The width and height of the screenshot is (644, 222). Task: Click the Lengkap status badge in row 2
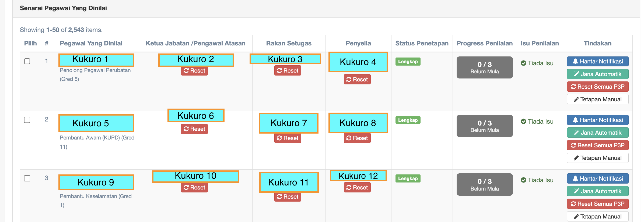pos(408,120)
